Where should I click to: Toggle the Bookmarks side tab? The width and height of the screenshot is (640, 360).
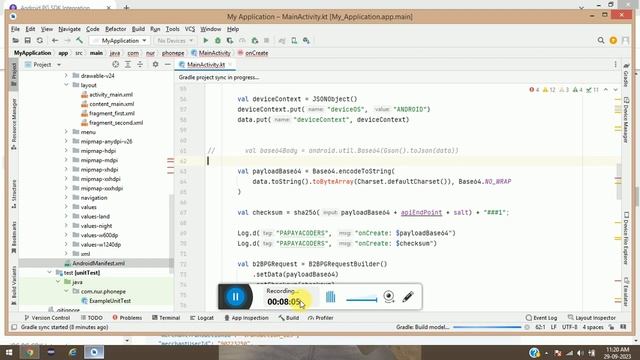coord(13,237)
